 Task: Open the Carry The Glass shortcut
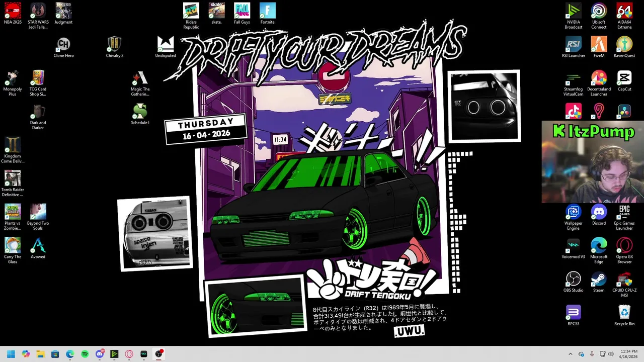coord(13,250)
